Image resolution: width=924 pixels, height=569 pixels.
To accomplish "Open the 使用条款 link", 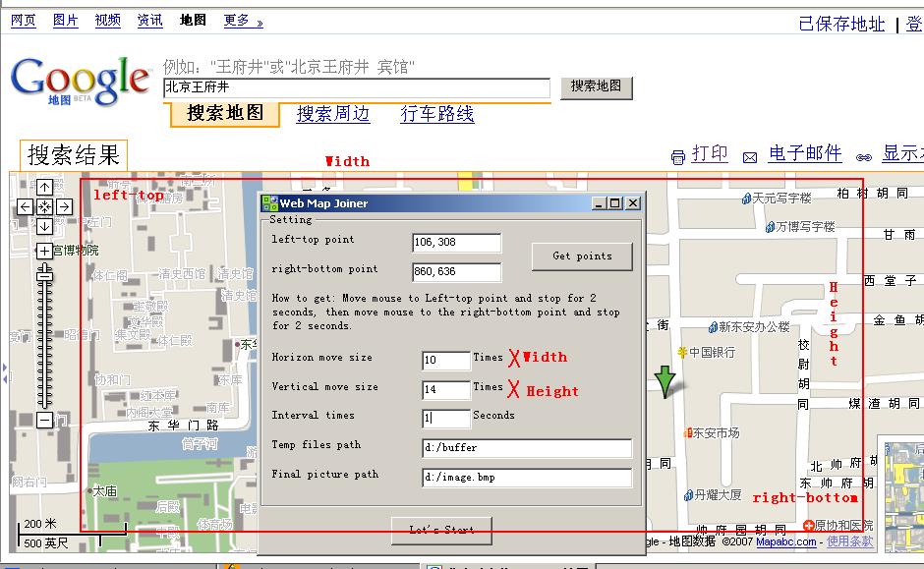I will pyautogui.click(x=849, y=541).
